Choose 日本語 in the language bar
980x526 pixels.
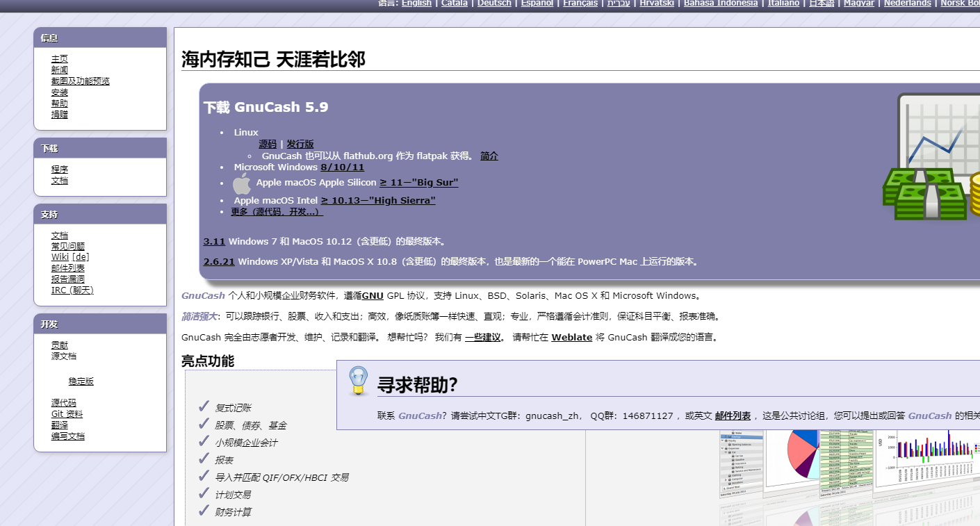pyautogui.click(x=822, y=3)
